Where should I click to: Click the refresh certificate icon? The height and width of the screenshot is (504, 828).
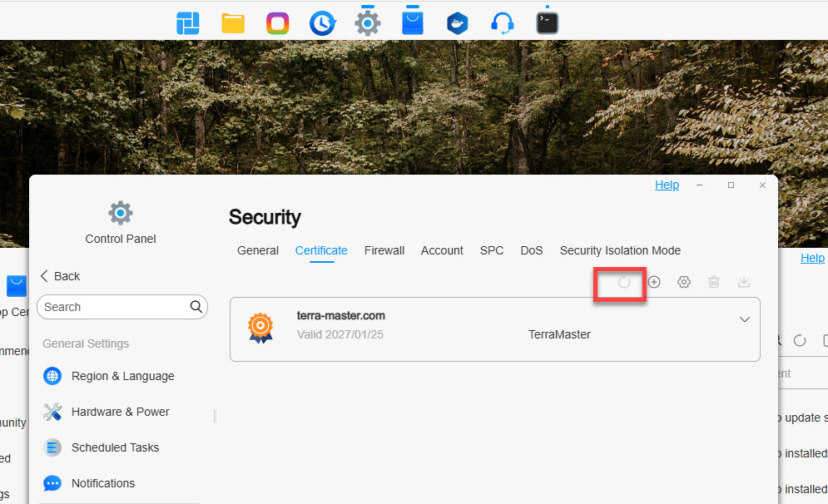coord(624,282)
